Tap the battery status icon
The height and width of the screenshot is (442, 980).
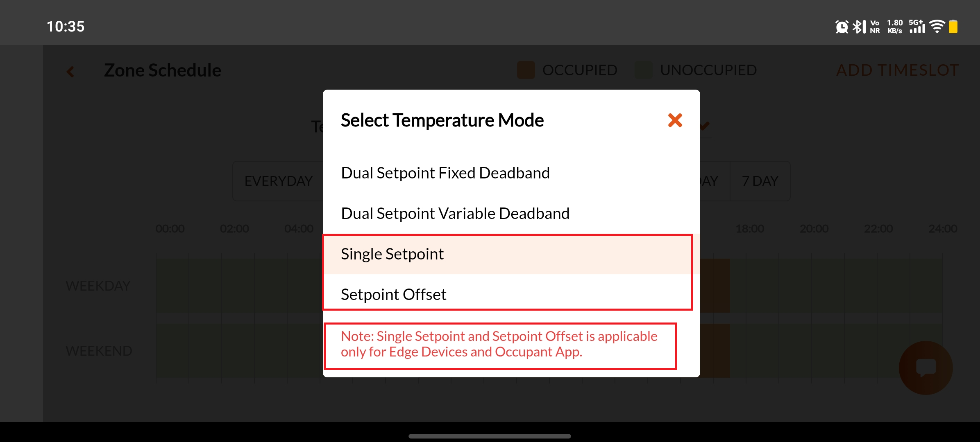coord(953,27)
